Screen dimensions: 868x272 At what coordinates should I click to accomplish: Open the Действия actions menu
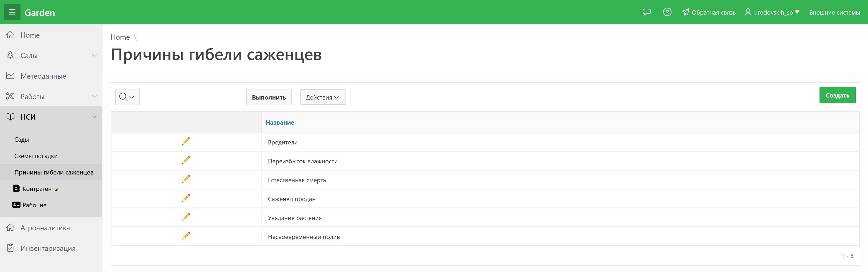323,97
